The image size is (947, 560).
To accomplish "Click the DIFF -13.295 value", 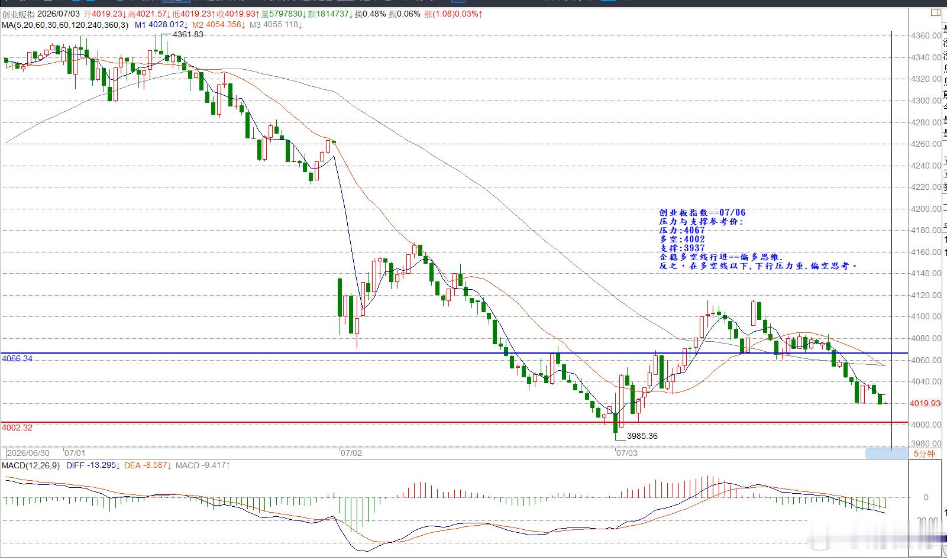I will (93, 465).
